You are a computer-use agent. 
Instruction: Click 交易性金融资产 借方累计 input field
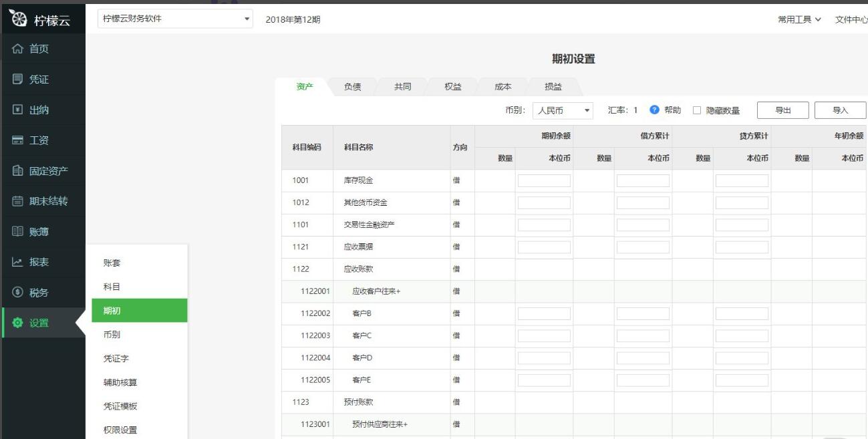click(x=643, y=225)
